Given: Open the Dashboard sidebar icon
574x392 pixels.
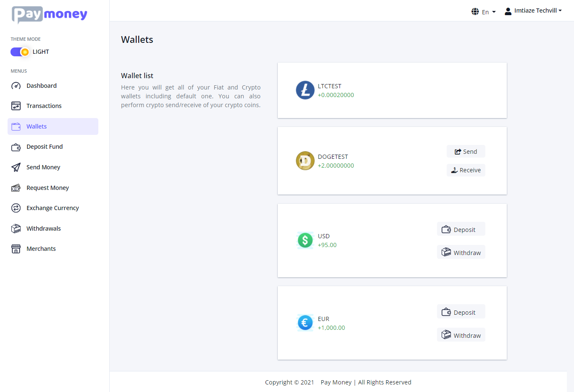Looking at the screenshot, I should click(16, 85).
